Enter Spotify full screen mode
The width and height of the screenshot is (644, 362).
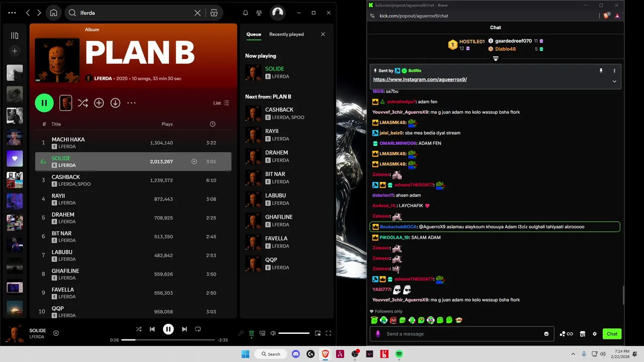(328, 333)
